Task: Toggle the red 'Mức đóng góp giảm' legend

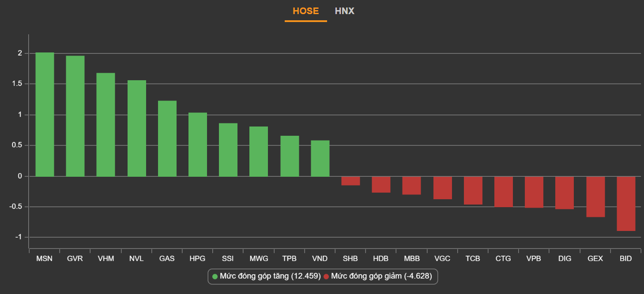Action: click(x=377, y=276)
